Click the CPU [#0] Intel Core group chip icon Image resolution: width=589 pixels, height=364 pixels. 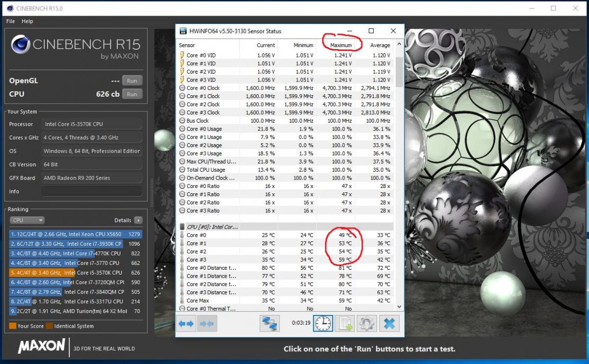coord(183,227)
